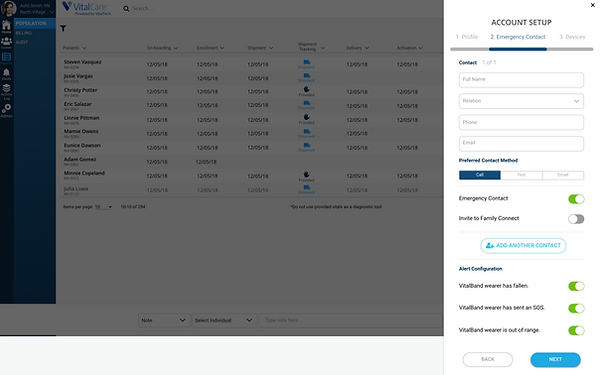
Task: Toggle VitalBand wearer out of range alert
Action: 576,330
